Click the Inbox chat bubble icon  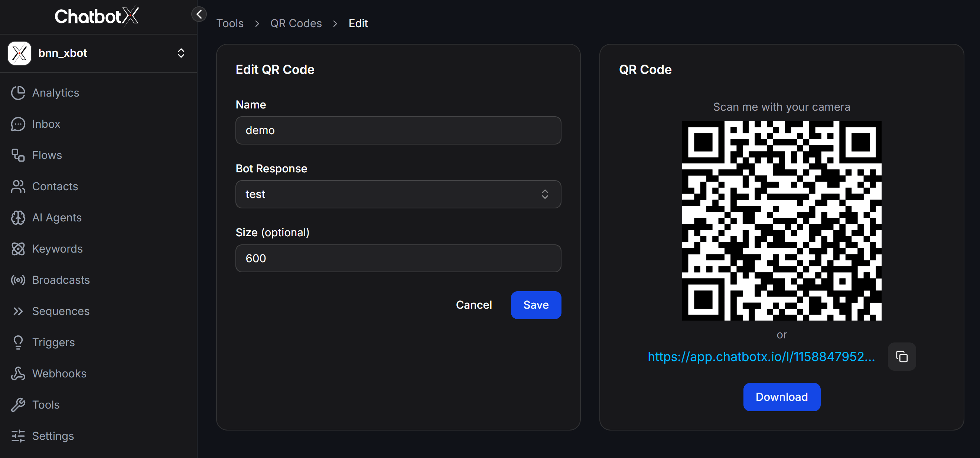18,124
